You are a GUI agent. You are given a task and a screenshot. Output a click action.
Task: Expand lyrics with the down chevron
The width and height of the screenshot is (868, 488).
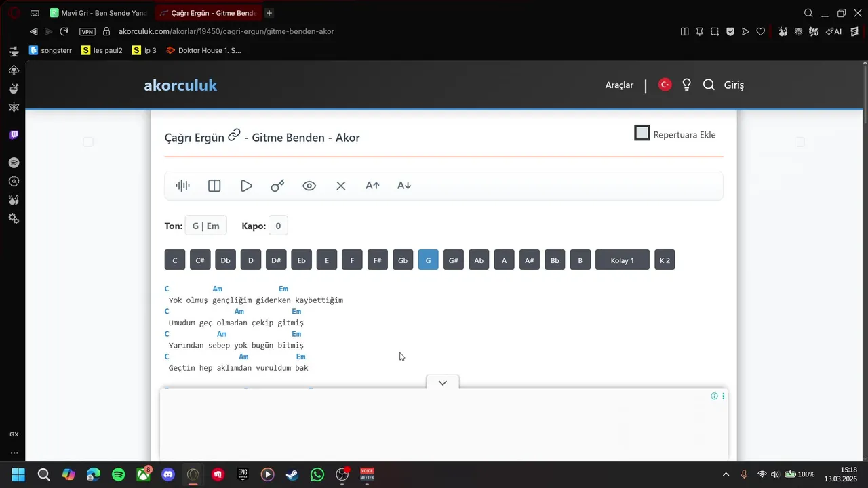click(442, 382)
